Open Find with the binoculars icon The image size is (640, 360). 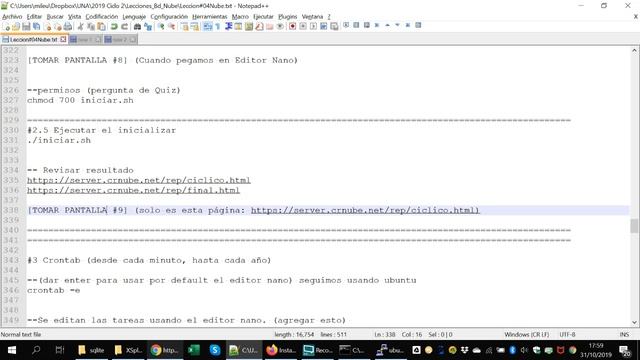coord(138,27)
